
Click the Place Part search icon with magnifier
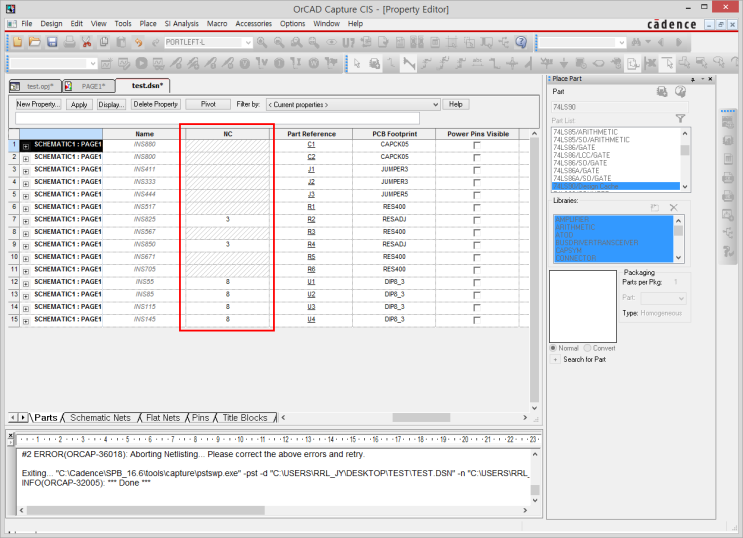tap(680, 91)
